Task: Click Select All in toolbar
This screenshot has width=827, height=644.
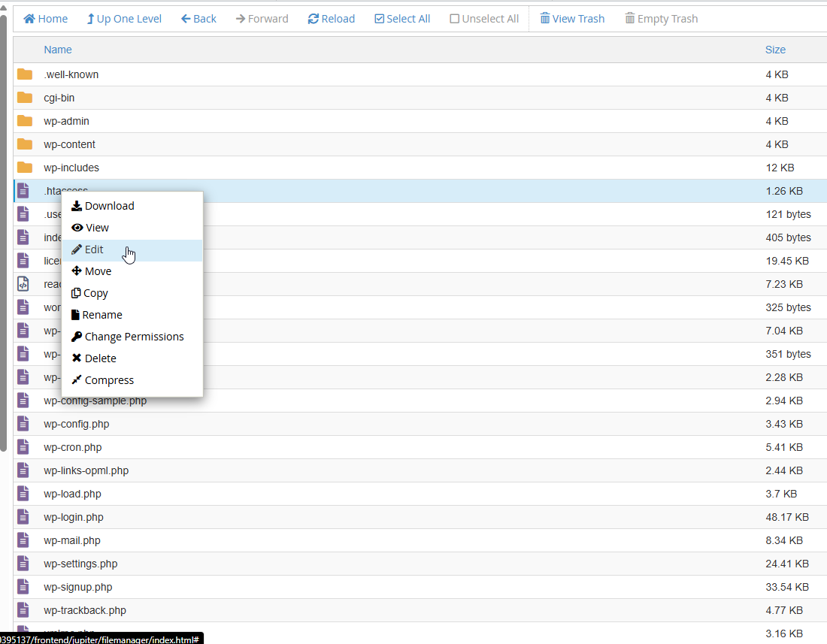Action: click(402, 19)
